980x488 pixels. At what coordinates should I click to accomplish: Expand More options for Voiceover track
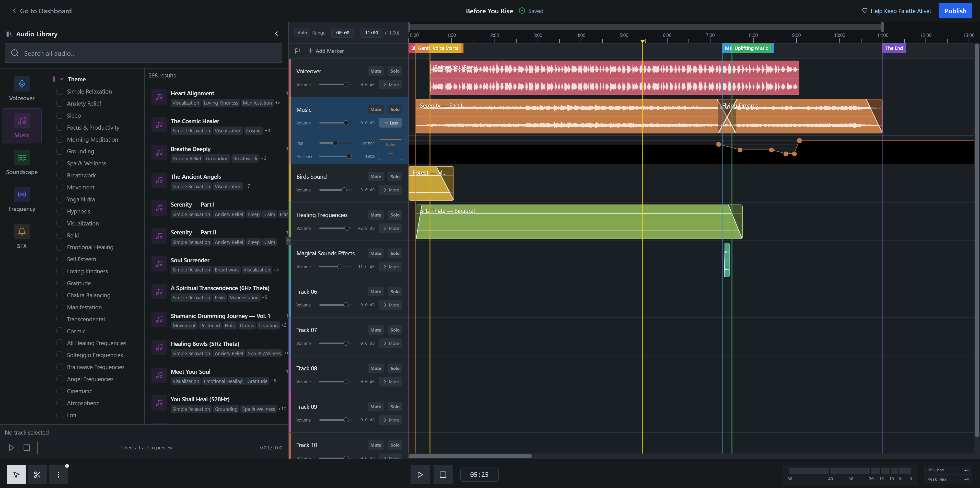(x=390, y=85)
